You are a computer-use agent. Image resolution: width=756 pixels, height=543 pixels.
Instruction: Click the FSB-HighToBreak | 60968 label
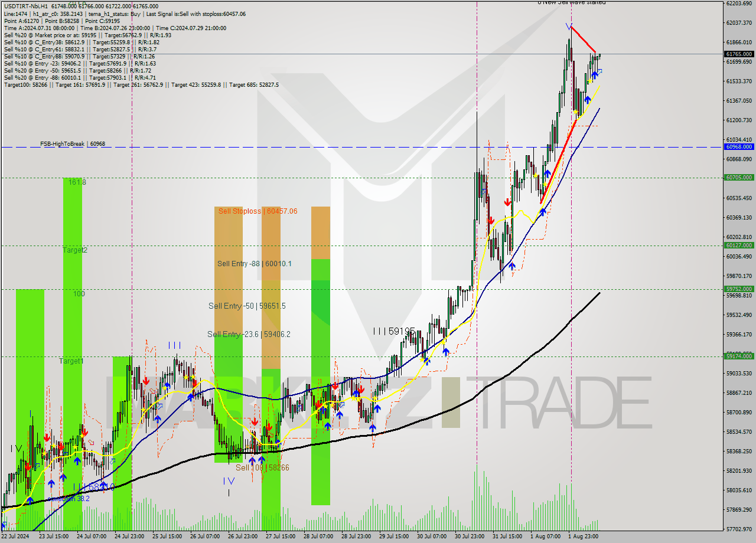[73, 143]
